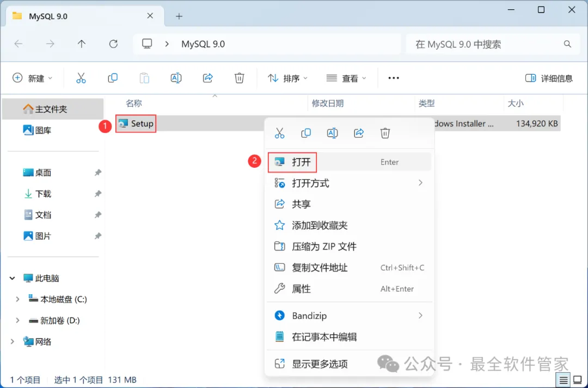Click the Share icon in the context menu
This screenshot has height=388, width=588.
click(359, 133)
